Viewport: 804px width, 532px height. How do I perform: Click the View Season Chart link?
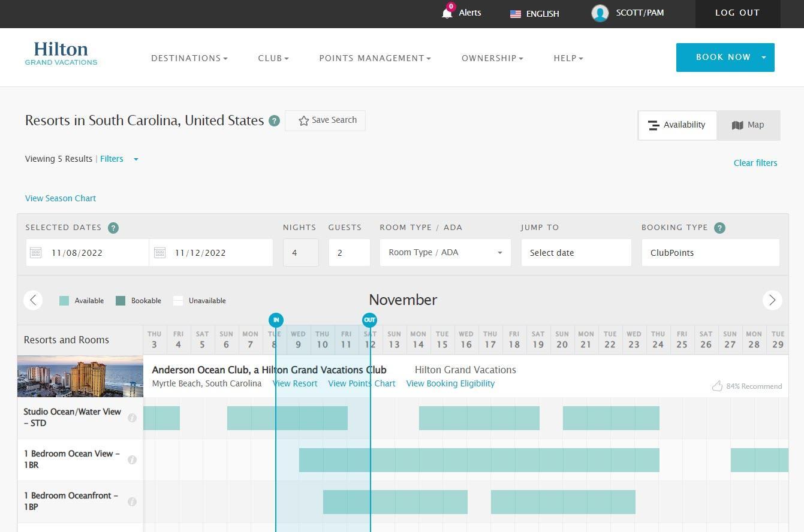tap(61, 198)
